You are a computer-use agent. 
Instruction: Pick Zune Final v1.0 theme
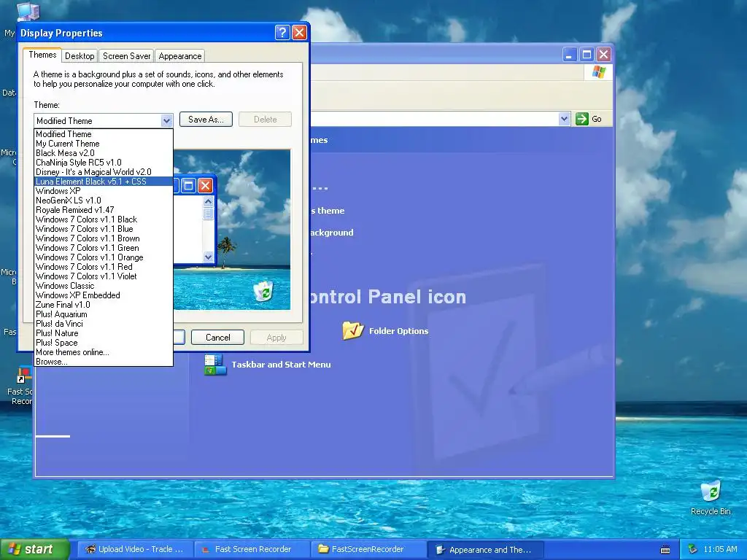pos(104,305)
